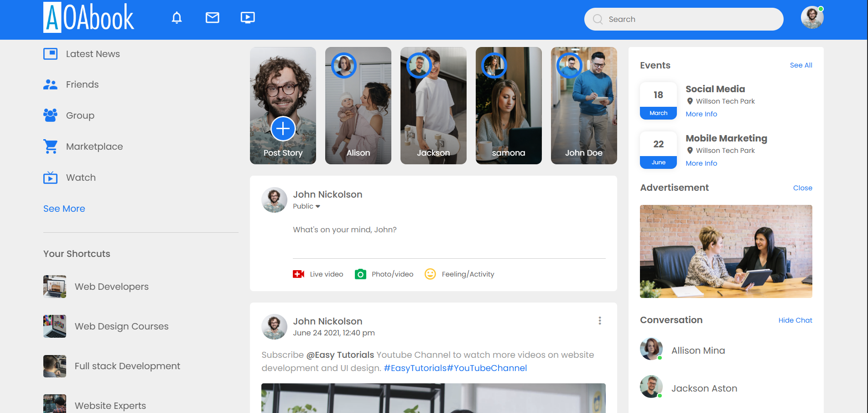This screenshot has width=868, height=413.
Task: Click the Feeling/Activity smiley icon
Action: (430, 274)
